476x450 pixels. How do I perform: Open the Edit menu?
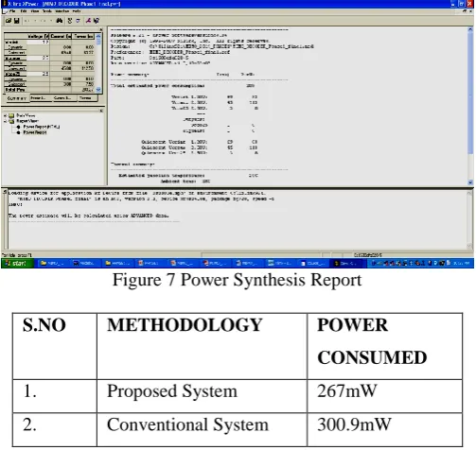pyautogui.click(x=24, y=11)
